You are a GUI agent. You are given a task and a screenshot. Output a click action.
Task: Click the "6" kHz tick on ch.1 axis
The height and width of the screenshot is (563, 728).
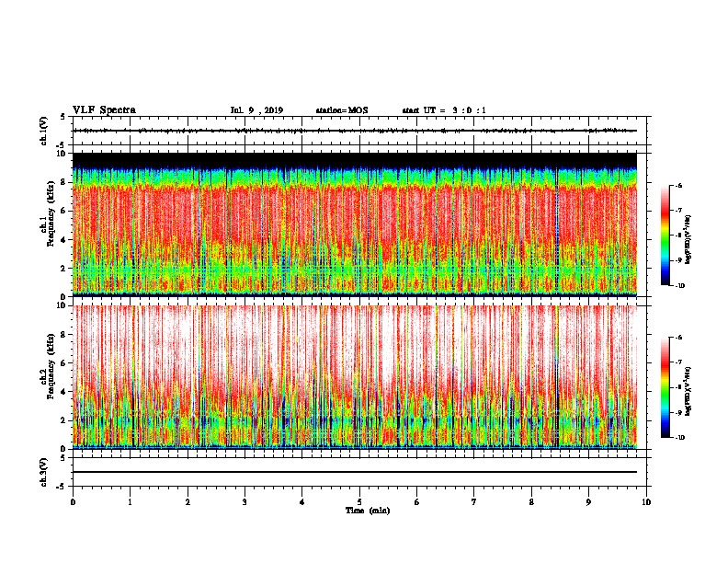coord(63,211)
